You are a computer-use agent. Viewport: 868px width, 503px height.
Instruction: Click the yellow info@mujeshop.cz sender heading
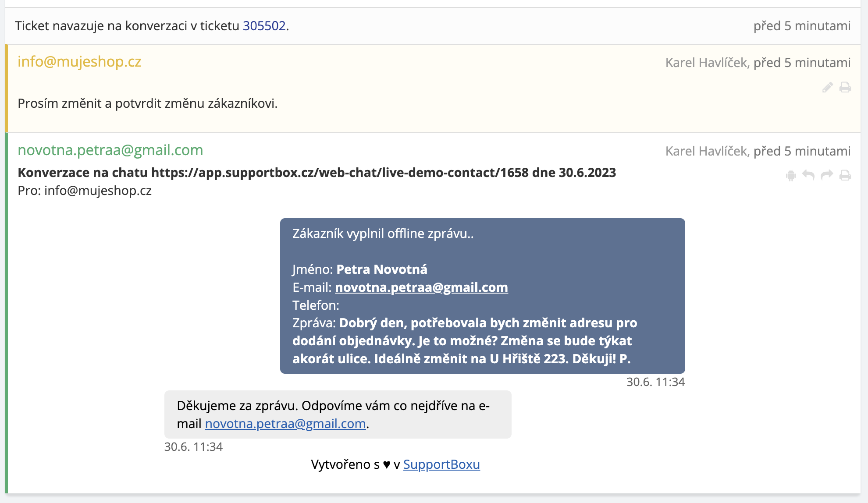(x=79, y=62)
